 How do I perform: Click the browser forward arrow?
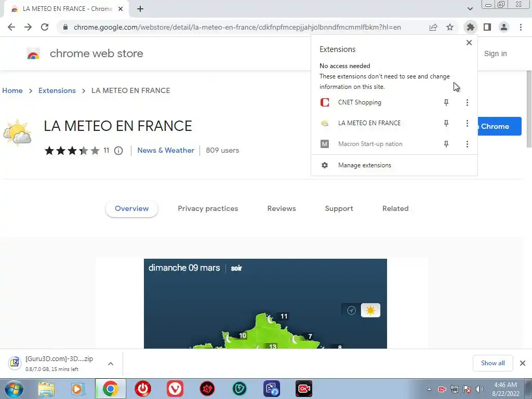(28, 27)
